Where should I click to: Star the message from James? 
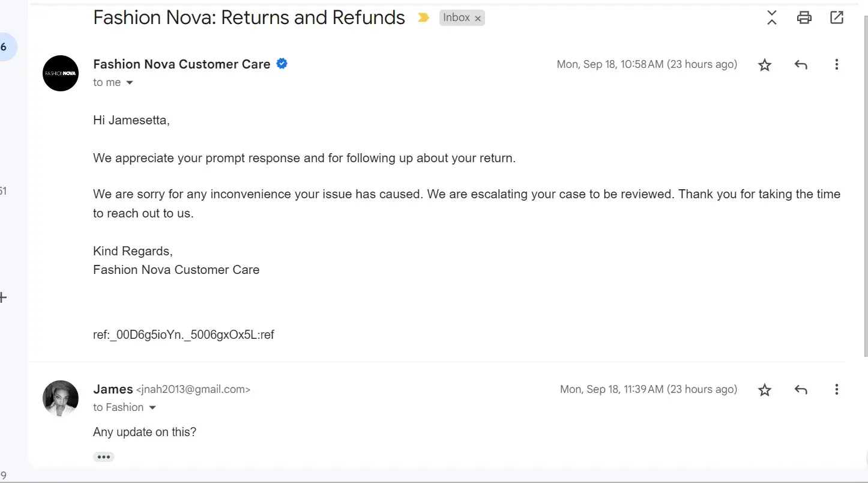coord(764,390)
